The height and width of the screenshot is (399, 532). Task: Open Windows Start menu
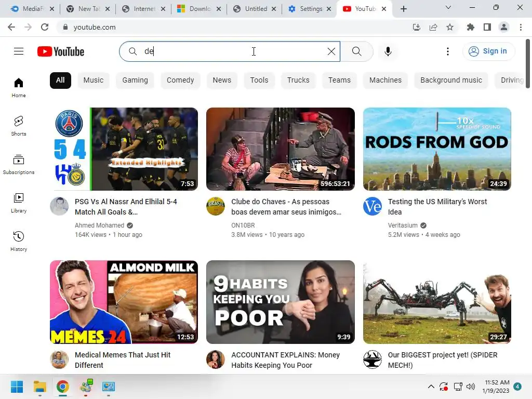coord(17,387)
